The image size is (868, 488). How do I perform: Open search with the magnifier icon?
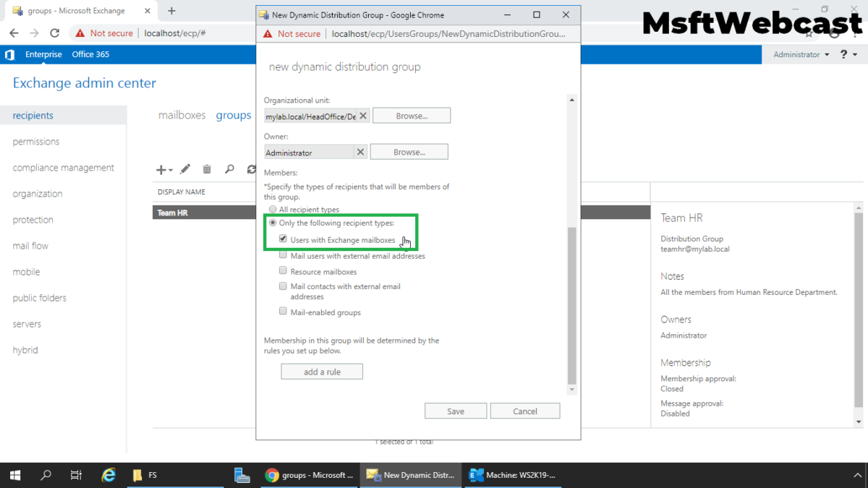click(x=229, y=169)
